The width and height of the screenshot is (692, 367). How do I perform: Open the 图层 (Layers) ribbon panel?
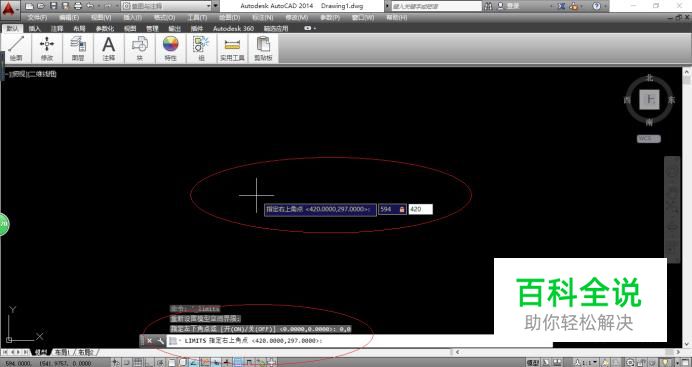point(78,48)
